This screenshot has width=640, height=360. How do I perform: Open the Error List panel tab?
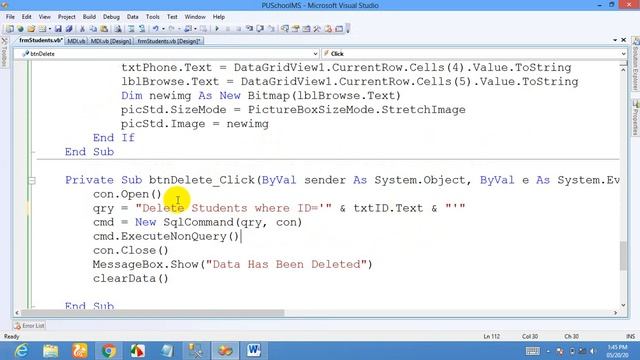[29, 326]
